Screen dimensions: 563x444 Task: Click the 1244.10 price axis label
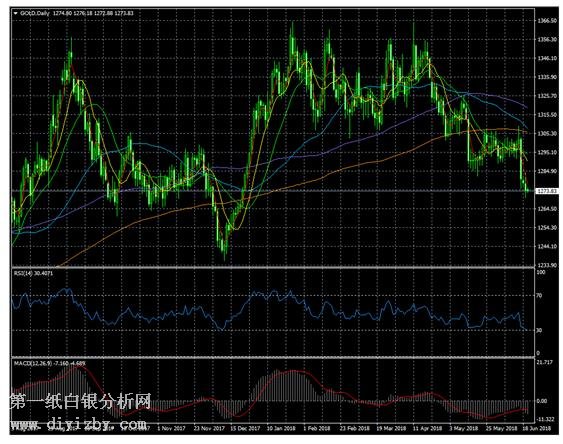point(546,246)
